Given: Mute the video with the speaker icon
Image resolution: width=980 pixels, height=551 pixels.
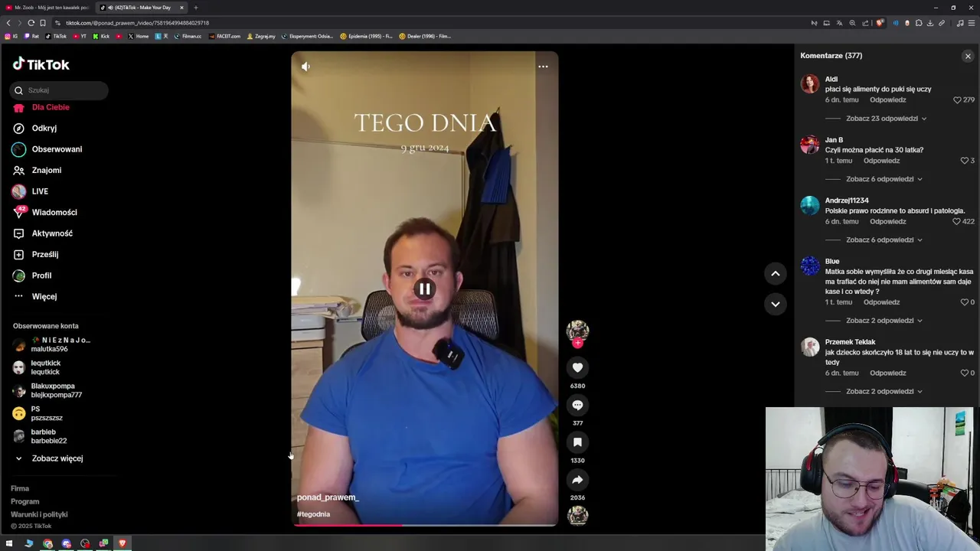Looking at the screenshot, I should [305, 67].
